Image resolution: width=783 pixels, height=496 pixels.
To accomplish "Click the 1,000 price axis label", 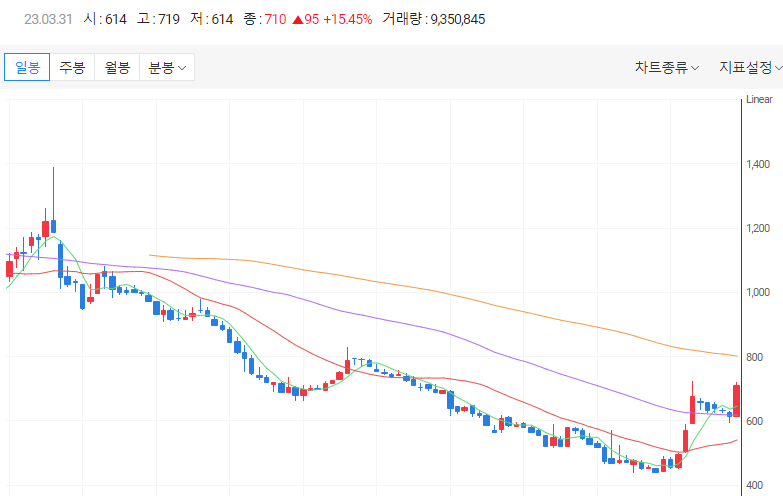I will coord(758,292).
